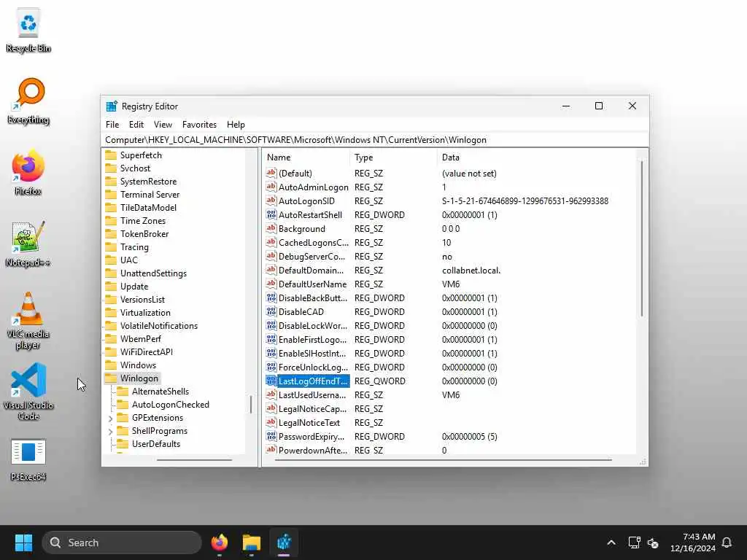Click the PasswordExpiry DWORD value icon

tap(271, 436)
